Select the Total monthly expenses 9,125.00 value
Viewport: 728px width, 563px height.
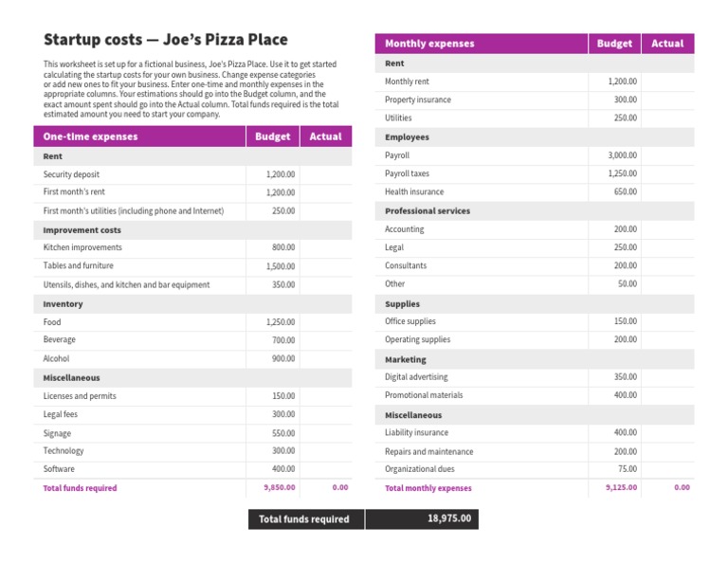(x=621, y=488)
